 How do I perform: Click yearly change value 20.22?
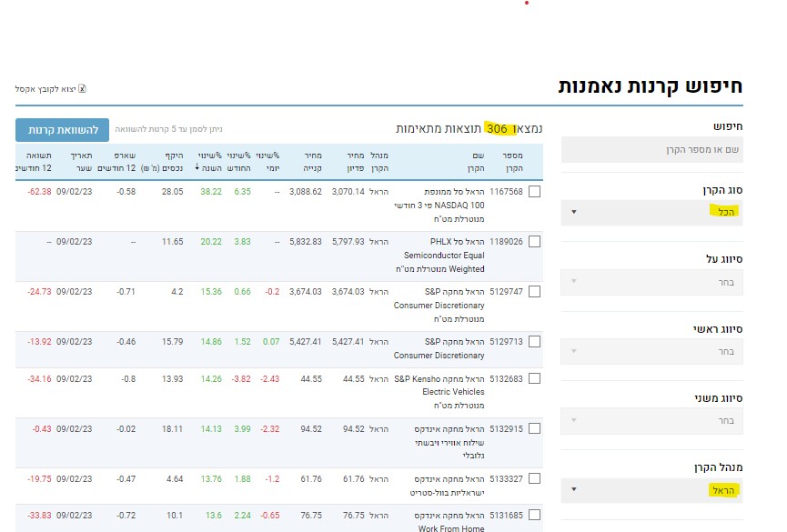(x=211, y=242)
